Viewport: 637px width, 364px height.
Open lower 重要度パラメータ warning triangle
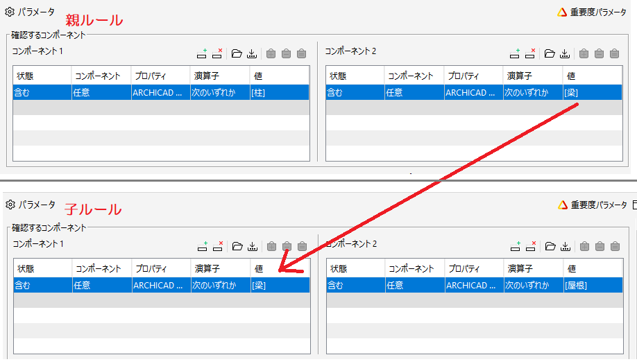pos(563,205)
